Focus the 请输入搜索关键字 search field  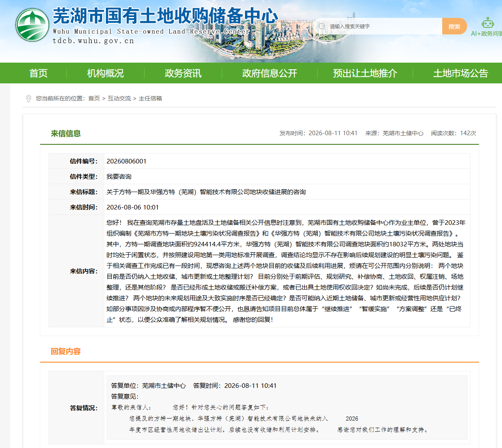pyautogui.click(x=384, y=26)
